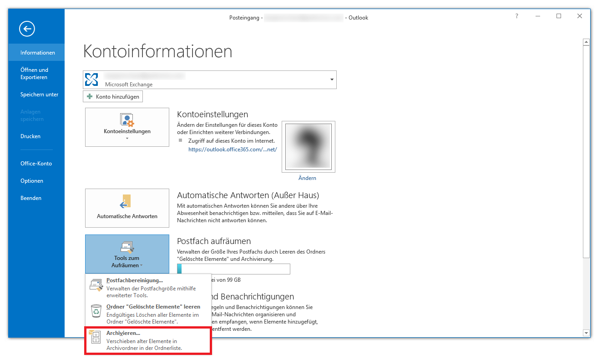Click the Postfachbereinigung icon
The width and height of the screenshot is (602, 364).
(x=96, y=285)
